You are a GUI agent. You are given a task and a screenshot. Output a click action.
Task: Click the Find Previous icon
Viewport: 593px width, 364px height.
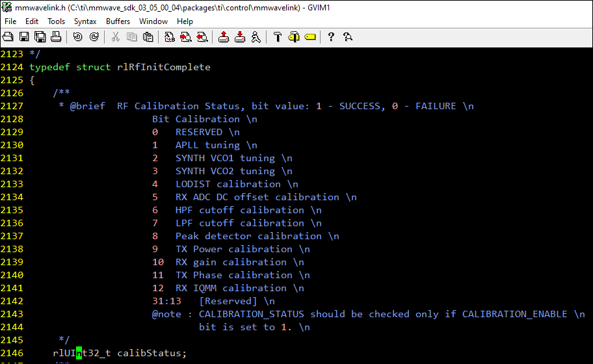[202, 36]
